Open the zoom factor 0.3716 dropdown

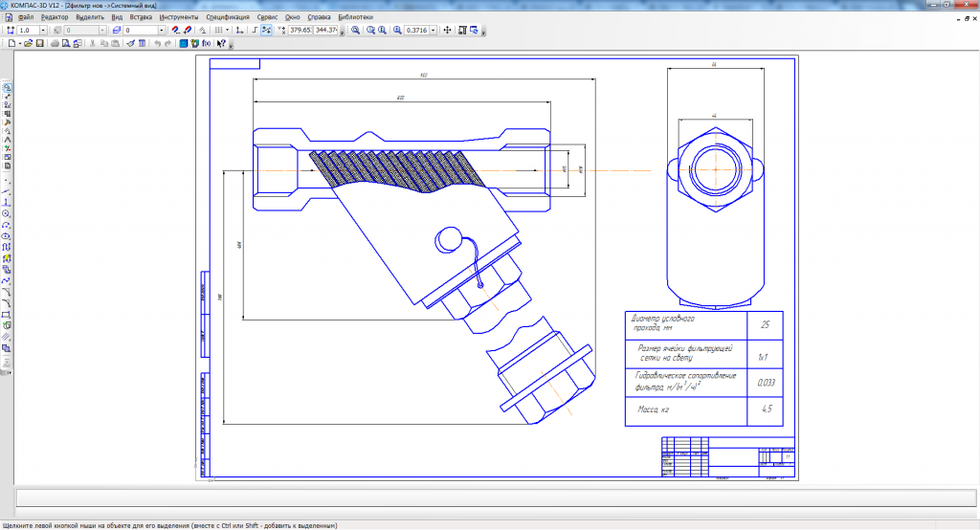(434, 30)
